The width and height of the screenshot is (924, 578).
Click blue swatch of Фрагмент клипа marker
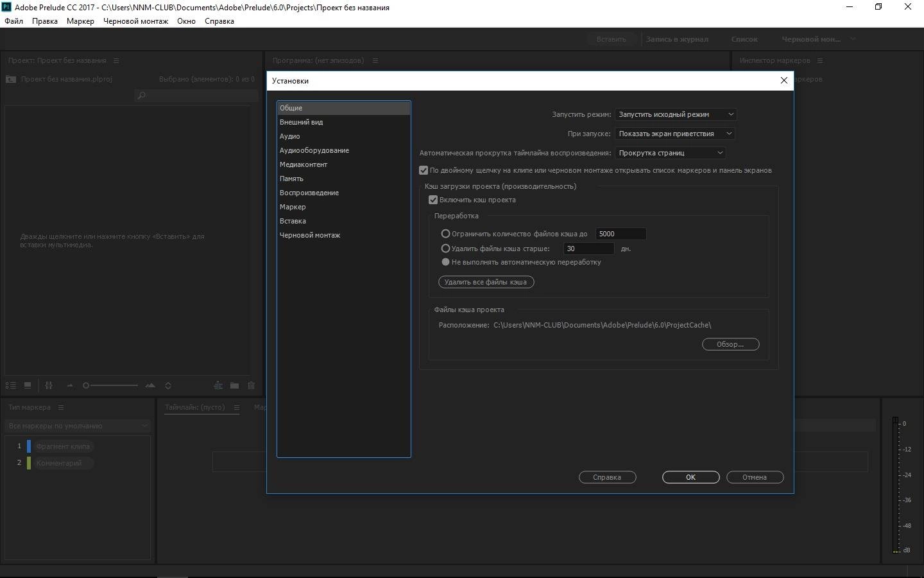[29, 446]
